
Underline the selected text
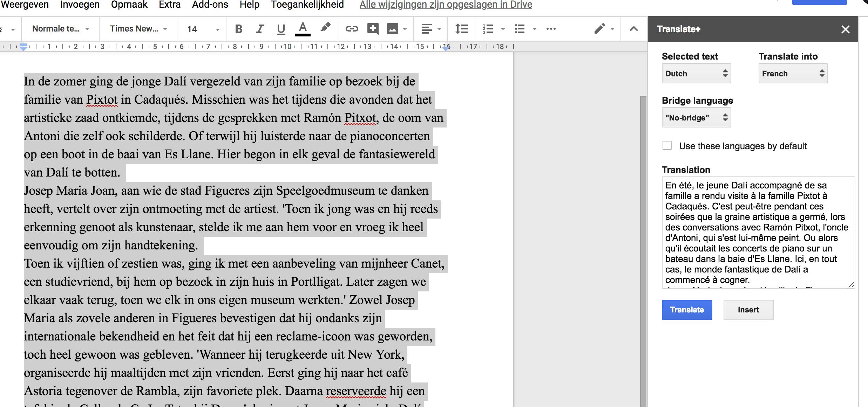click(x=281, y=29)
